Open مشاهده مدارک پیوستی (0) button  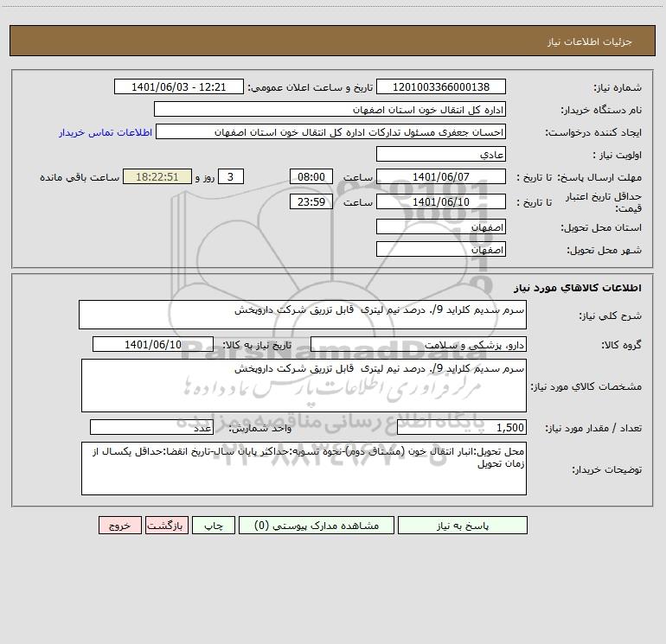(317, 525)
